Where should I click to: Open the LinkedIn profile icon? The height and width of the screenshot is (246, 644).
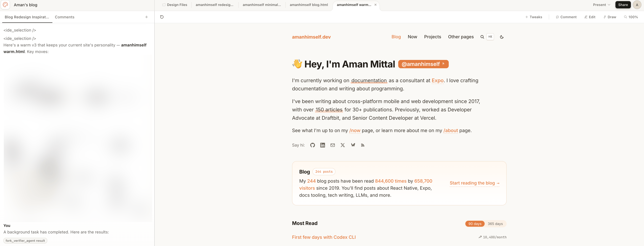322,145
